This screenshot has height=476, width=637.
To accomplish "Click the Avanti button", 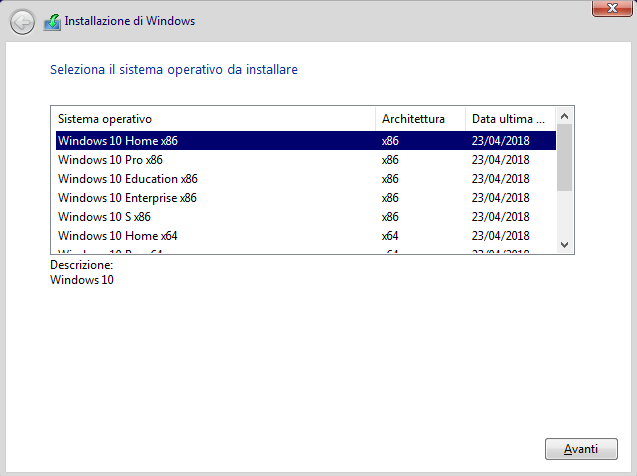I will 581,449.
